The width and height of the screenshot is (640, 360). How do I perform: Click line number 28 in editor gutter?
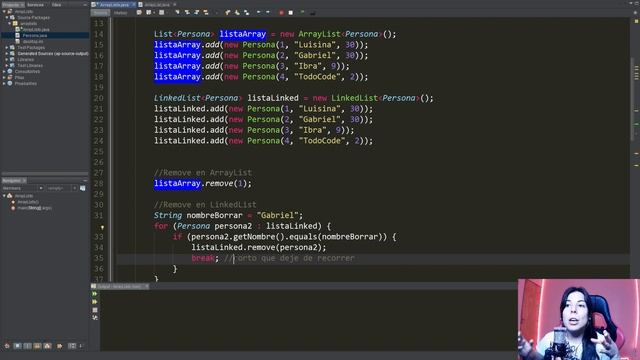(98, 184)
